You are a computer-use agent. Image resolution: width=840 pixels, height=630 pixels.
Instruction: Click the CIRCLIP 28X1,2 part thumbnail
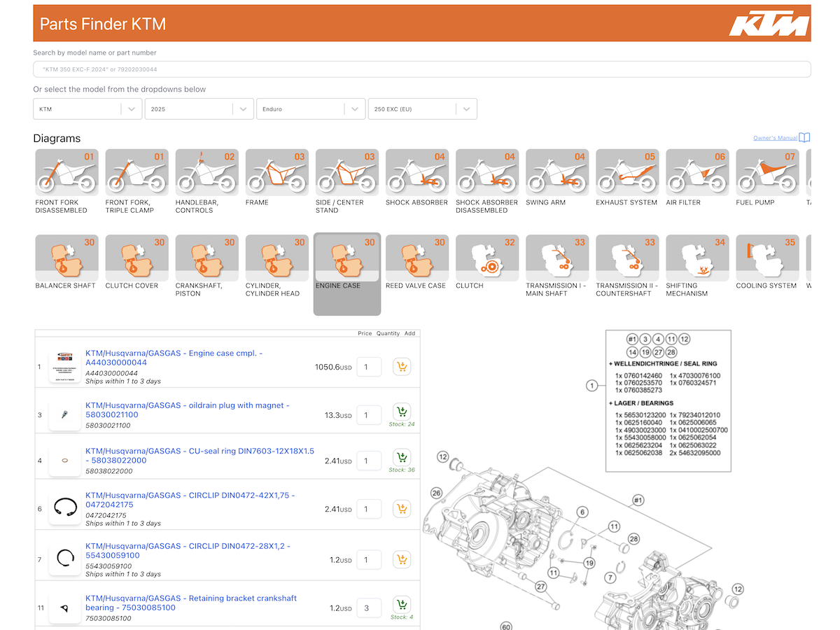click(x=64, y=559)
